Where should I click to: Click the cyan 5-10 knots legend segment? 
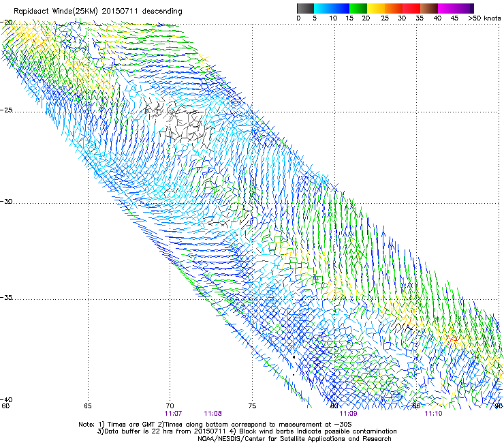(323, 8)
